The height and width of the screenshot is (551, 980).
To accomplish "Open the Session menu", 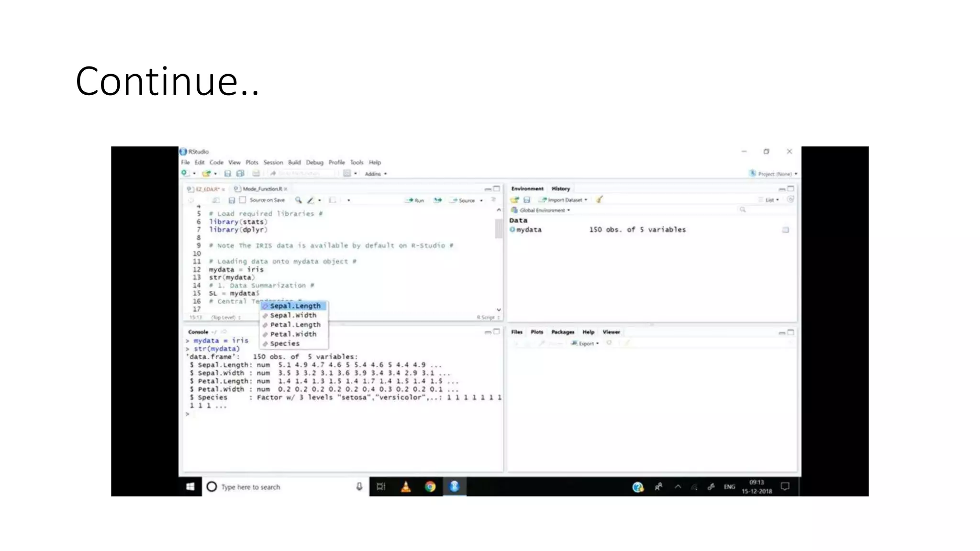I will point(273,163).
